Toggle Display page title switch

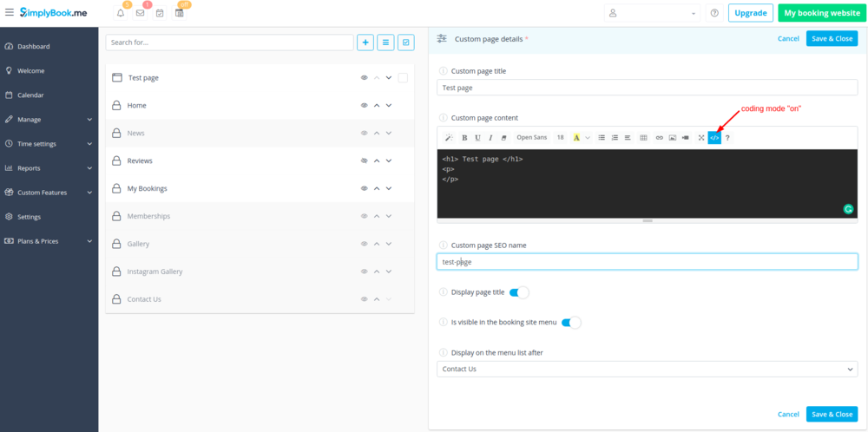(518, 292)
